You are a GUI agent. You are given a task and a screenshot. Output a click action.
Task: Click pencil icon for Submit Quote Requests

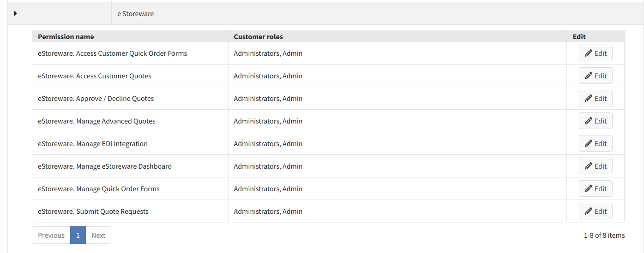point(588,211)
